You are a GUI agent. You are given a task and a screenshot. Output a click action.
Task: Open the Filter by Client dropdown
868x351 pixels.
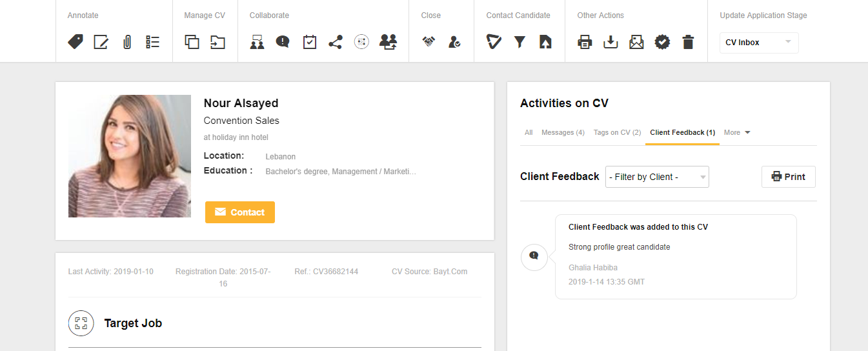click(x=657, y=177)
